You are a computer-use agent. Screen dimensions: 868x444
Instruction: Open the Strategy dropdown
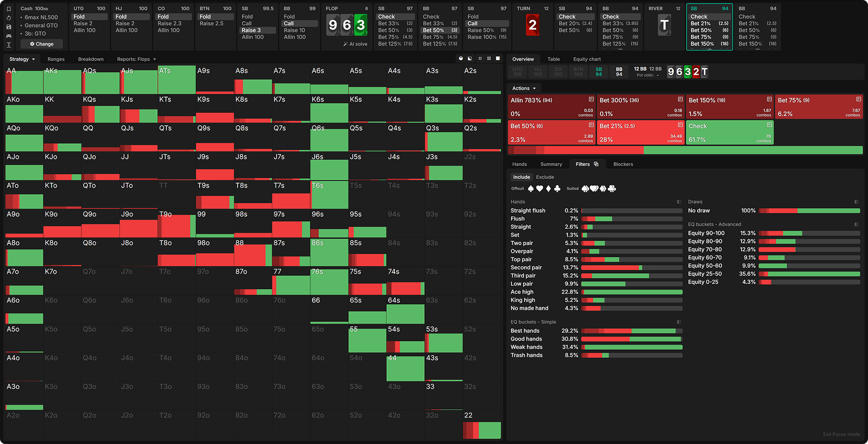pos(22,59)
